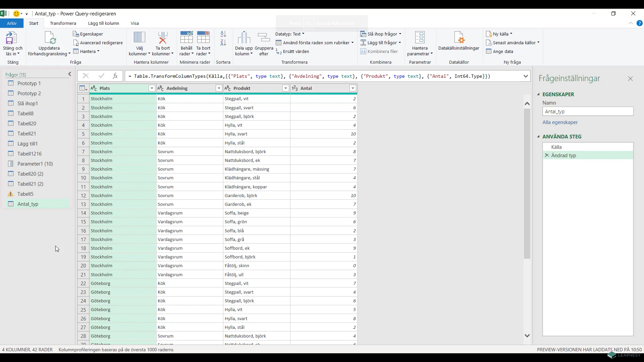Delete the Ändrad typ step
Image resolution: width=644 pixels, height=362 pixels.
coord(547,155)
